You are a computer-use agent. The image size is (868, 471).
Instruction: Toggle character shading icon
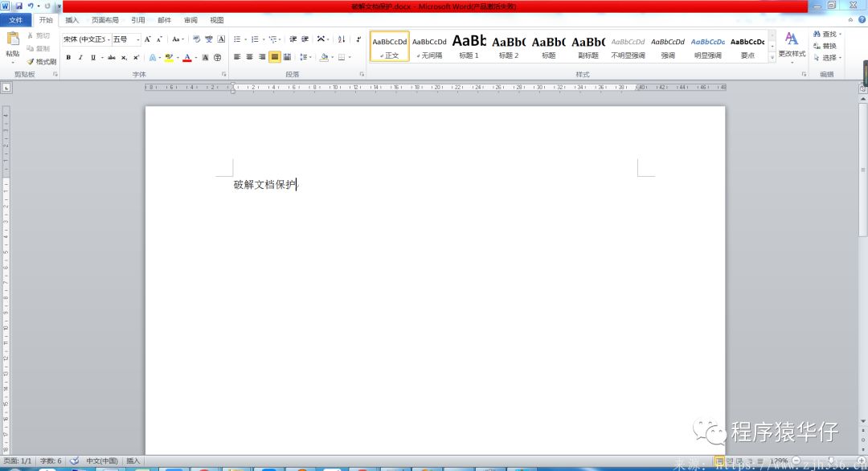coord(206,57)
